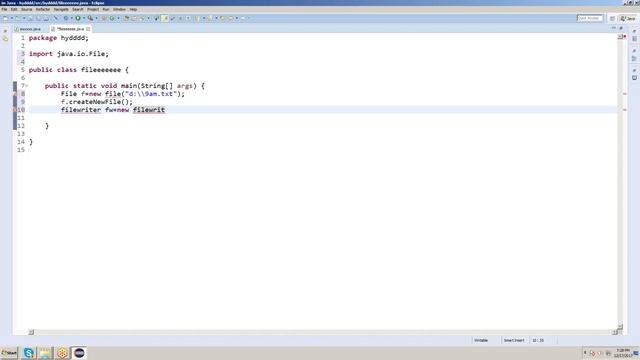Open Skype from the taskbar

click(29, 353)
